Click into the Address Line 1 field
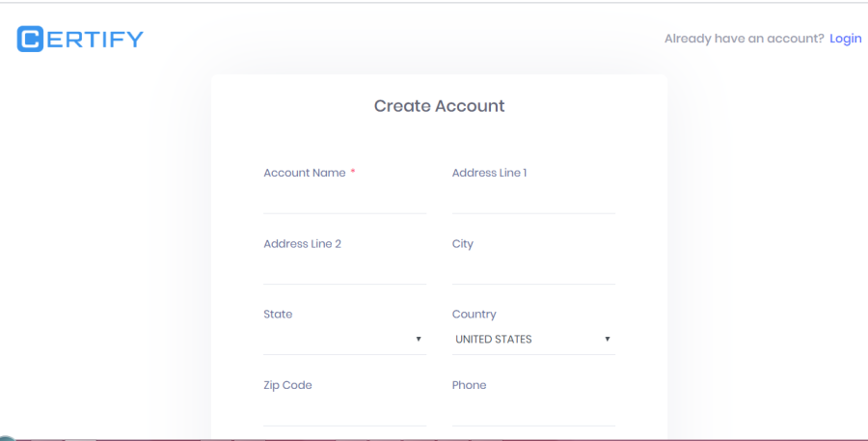 533,200
